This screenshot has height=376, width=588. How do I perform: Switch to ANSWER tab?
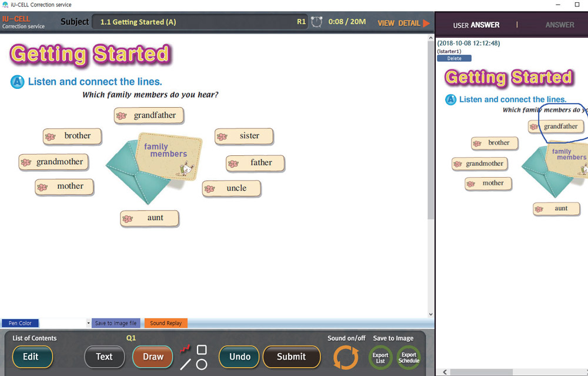pos(560,25)
